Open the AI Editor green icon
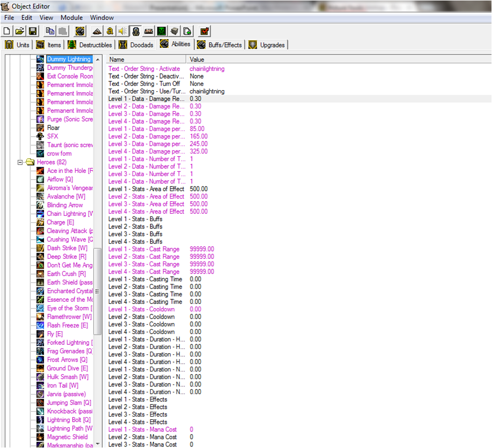The height and width of the screenshot is (448, 492). (161, 31)
